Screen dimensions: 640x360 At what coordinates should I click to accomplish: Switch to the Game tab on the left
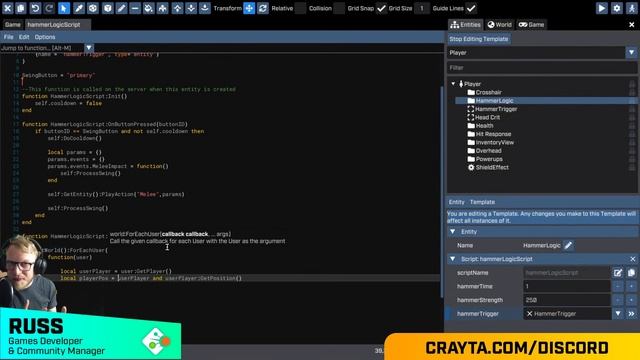[x=13, y=24]
